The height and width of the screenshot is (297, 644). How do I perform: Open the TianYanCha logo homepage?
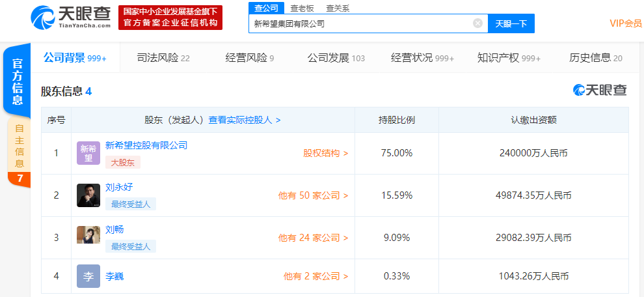(x=71, y=18)
